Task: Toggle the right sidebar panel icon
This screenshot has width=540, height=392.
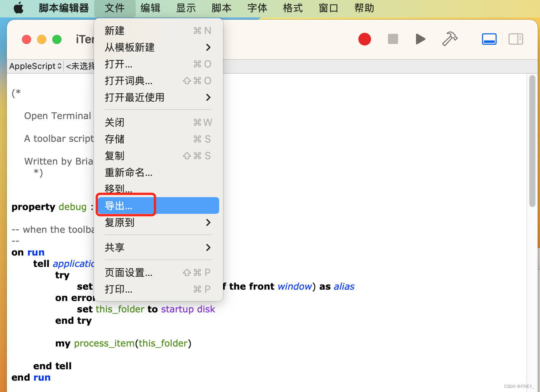Action: pos(516,39)
